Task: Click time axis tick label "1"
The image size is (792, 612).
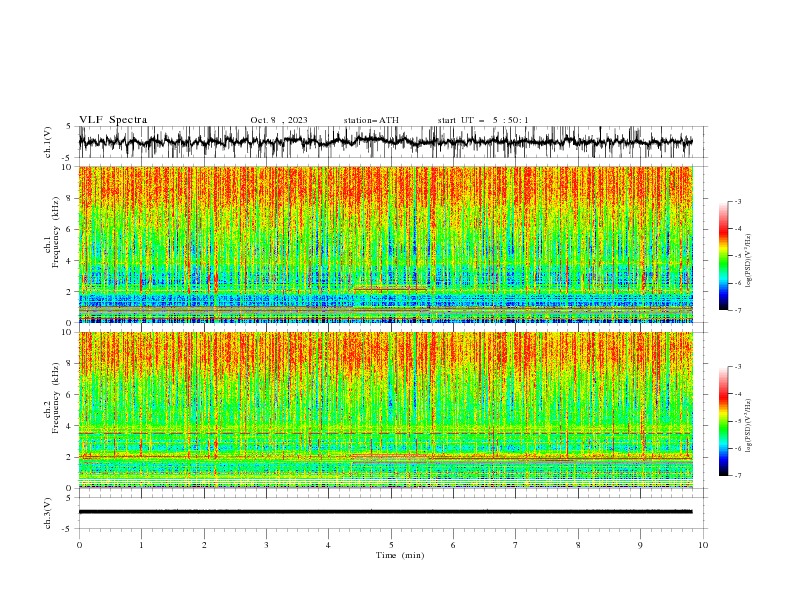Action: (x=141, y=545)
